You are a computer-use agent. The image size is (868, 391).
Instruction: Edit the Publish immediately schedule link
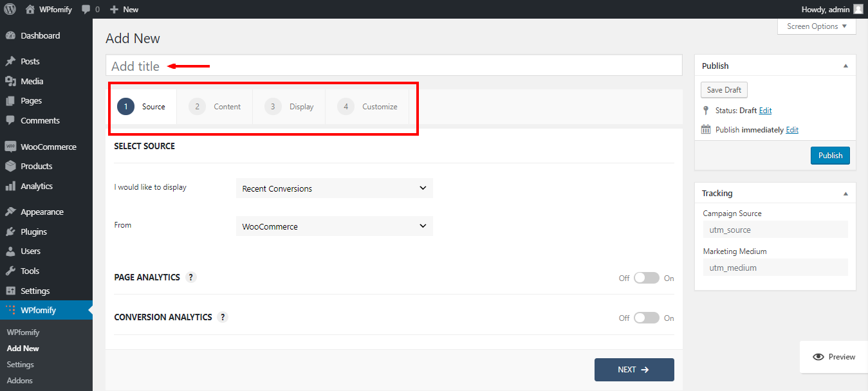pos(792,130)
